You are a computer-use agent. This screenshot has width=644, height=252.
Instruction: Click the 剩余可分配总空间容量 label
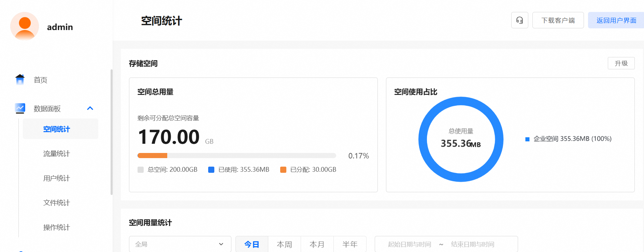point(168,118)
